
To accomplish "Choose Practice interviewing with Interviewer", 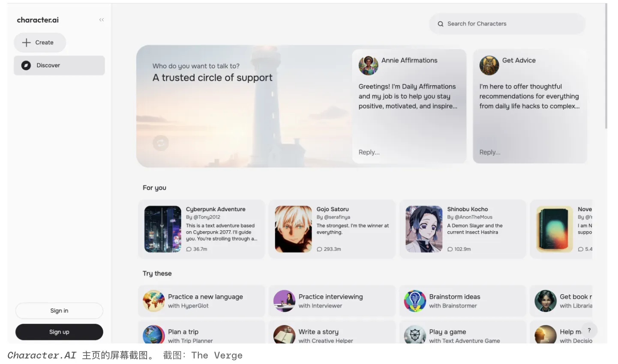I will click(332, 301).
